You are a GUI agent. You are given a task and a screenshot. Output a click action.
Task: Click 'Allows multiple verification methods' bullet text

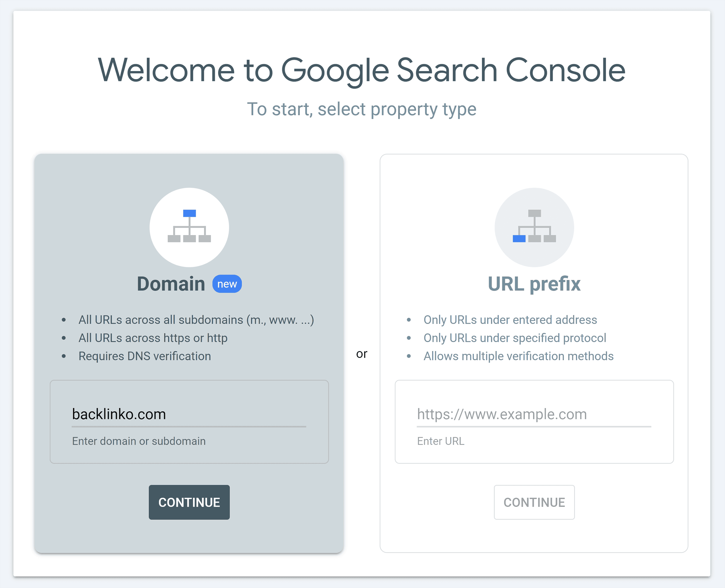pos(518,356)
